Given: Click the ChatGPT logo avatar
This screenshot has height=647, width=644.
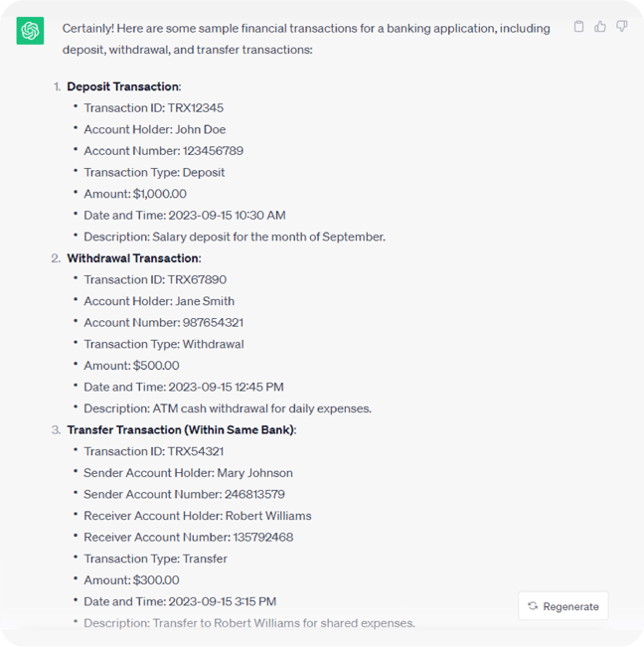Looking at the screenshot, I should [30, 31].
